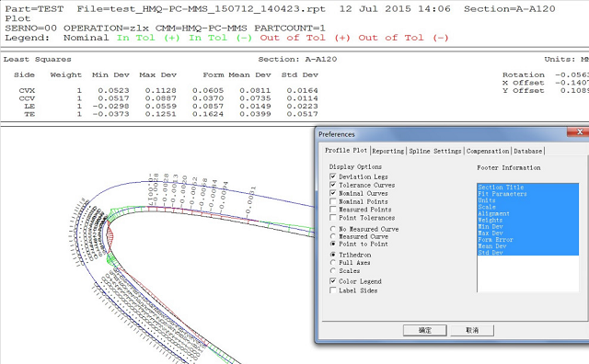The height and width of the screenshot is (364, 589).
Task: Select Scale in Footer Information list
Action: click(527, 207)
